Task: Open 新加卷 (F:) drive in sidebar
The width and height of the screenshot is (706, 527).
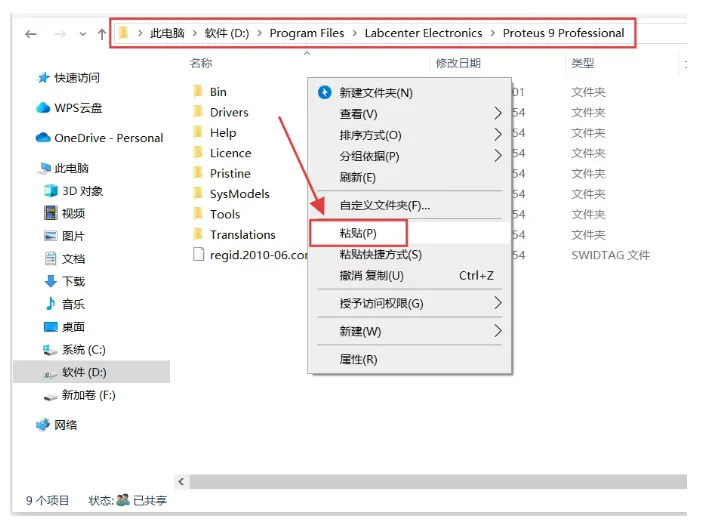Action: [x=88, y=395]
